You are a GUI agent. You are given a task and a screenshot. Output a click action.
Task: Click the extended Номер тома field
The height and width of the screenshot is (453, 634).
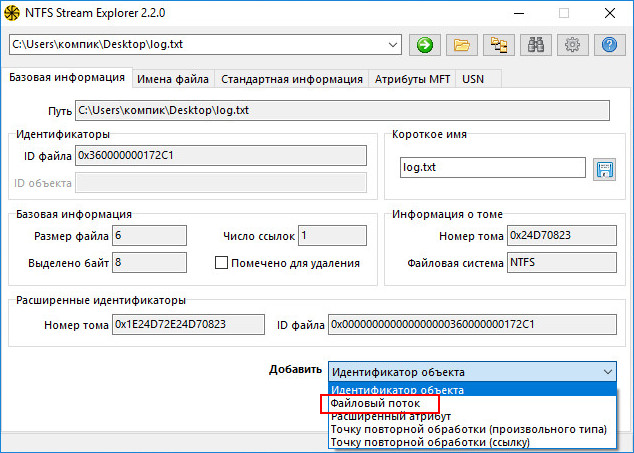188,325
